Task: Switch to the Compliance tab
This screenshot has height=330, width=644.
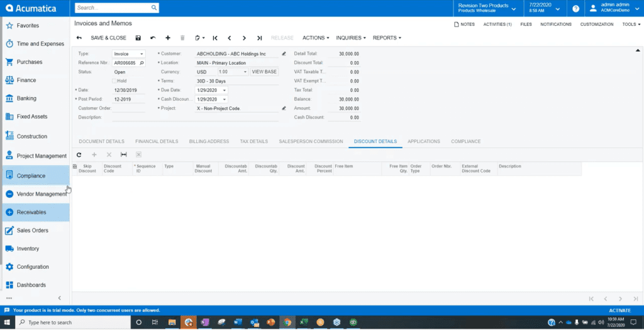Action: [x=466, y=141]
